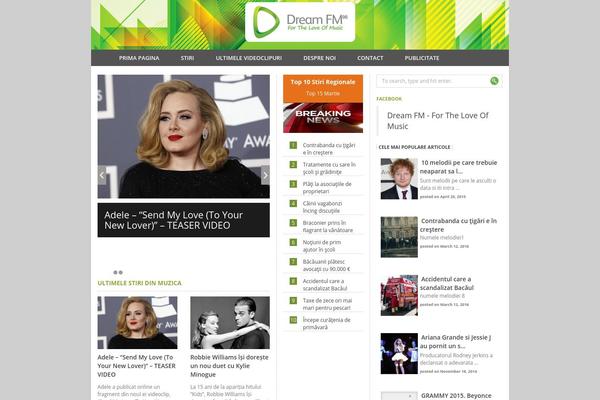Click the Dream FM logo
This screenshot has height=400, width=600.
coord(300,22)
